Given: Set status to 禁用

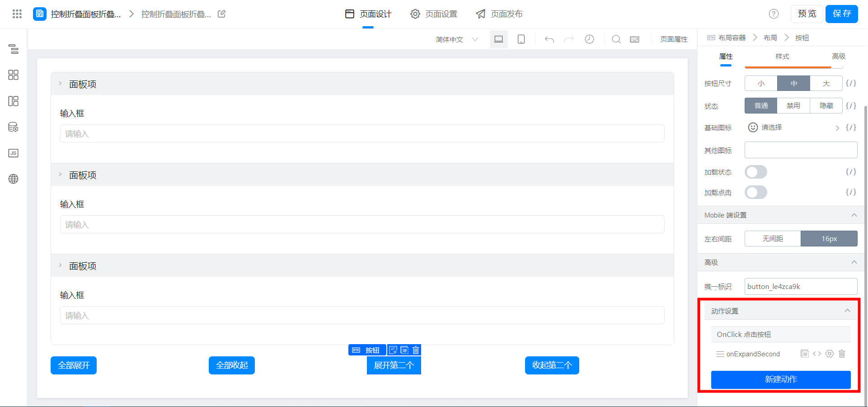Looking at the screenshot, I should click(x=793, y=105).
